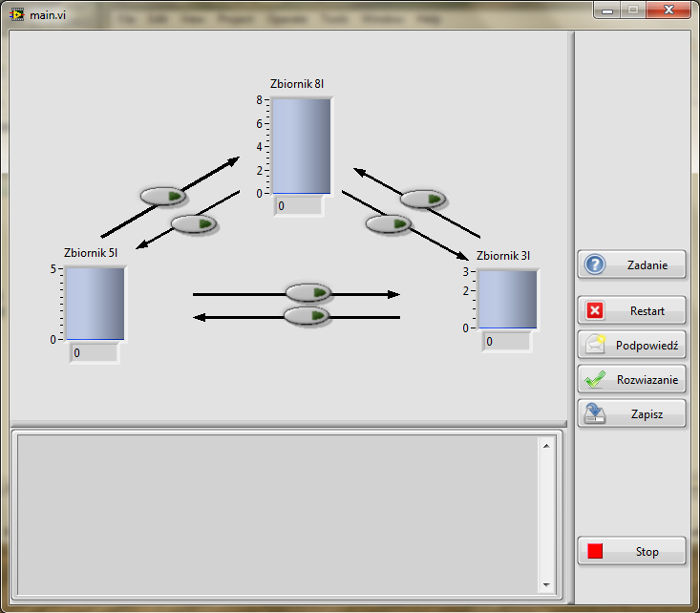
Task: Show a hint with Podpowiedź
Action: [x=631, y=345]
